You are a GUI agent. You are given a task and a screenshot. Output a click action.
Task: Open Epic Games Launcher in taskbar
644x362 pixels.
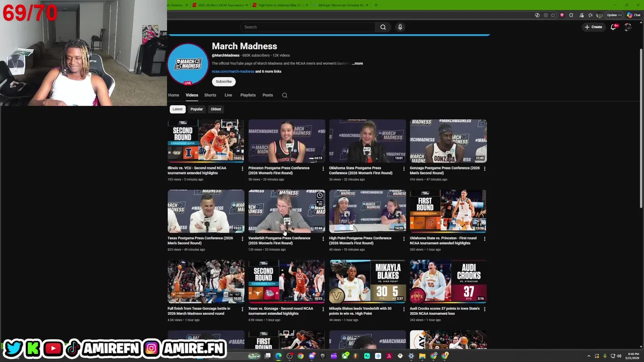(323, 356)
